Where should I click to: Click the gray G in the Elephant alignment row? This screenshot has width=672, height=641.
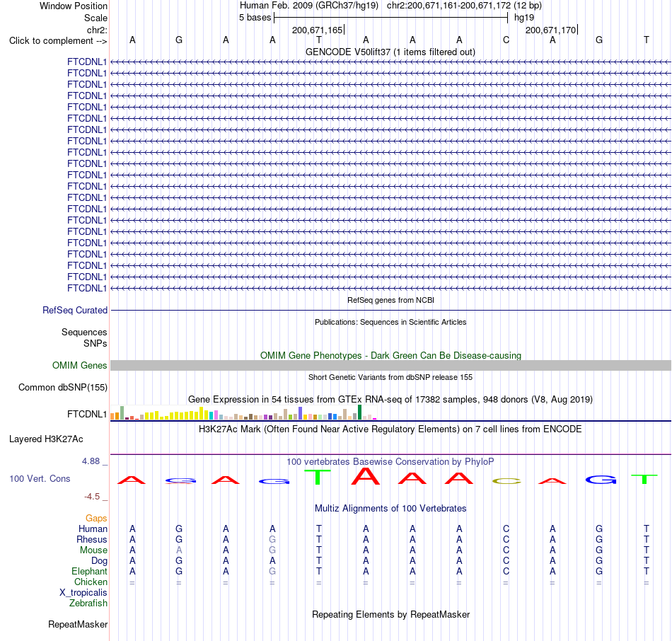pos(272,572)
